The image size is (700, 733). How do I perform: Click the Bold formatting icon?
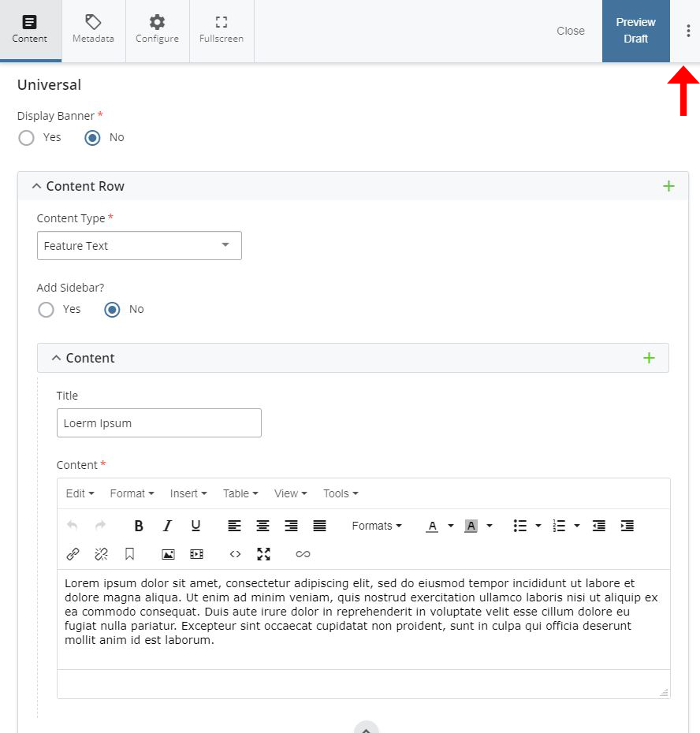(x=139, y=526)
